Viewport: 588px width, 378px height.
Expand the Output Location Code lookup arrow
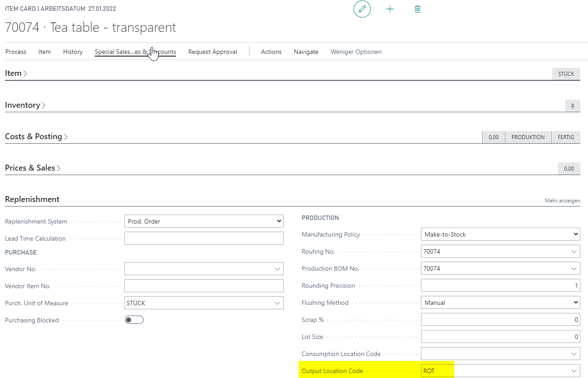pyautogui.click(x=574, y=371)
